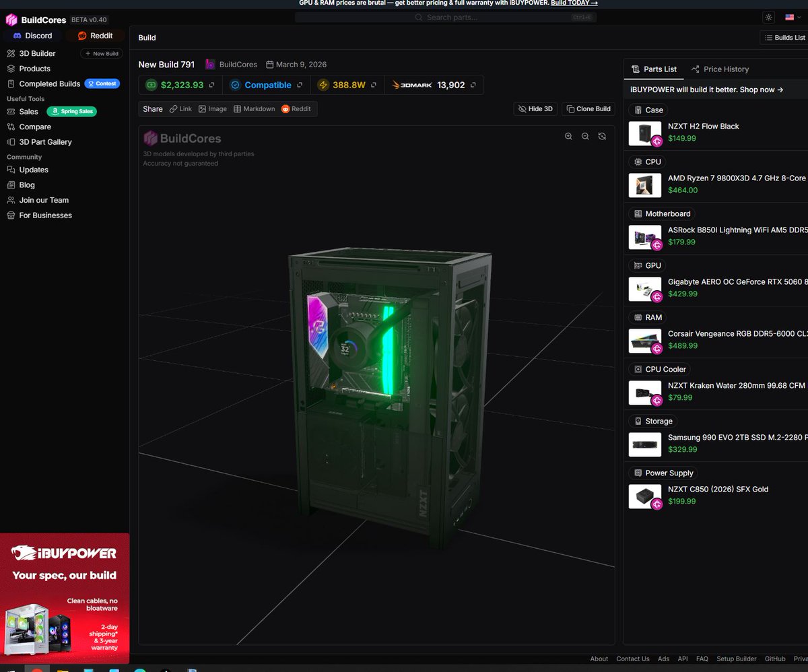Click the BuildCores author avatar icon
The image size is (808, 672).
pos(210,65)
